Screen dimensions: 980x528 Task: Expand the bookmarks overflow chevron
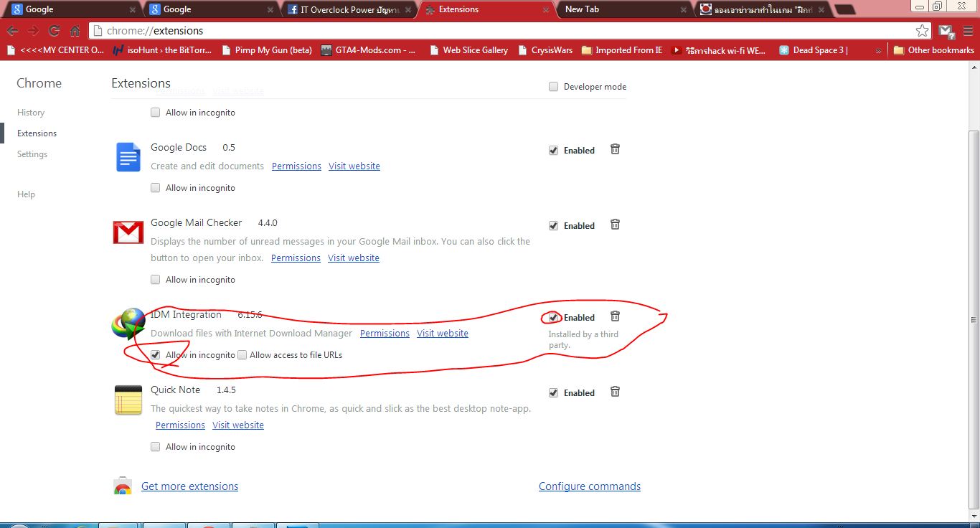(x=879, y=50)
